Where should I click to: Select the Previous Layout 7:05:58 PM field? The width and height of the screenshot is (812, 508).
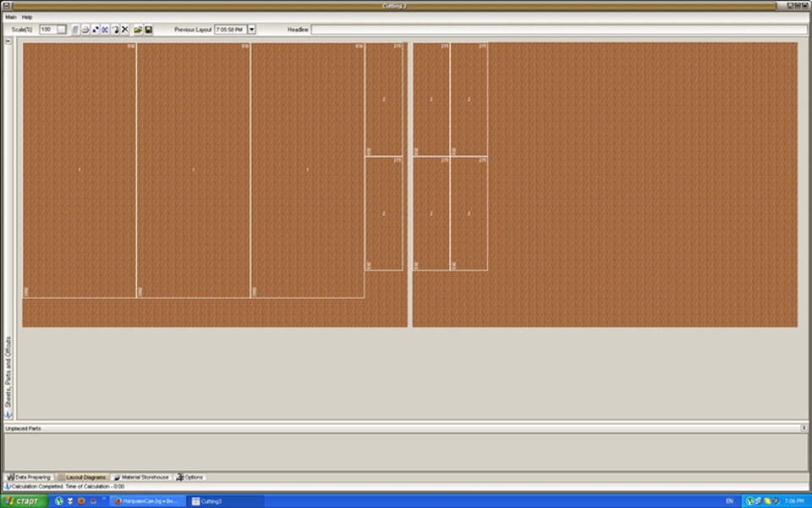tap(231, 30)
